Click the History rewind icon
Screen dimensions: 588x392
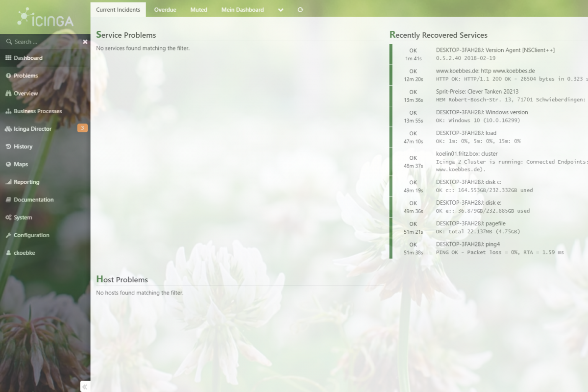pyautogui.click(x=8, y=147)
